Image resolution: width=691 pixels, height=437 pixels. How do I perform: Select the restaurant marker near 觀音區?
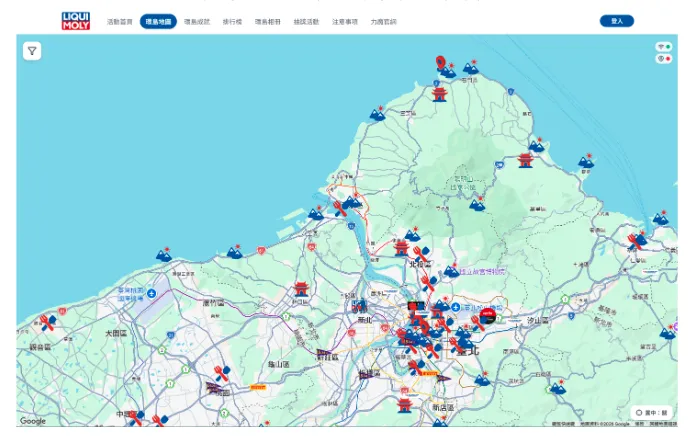48,322
